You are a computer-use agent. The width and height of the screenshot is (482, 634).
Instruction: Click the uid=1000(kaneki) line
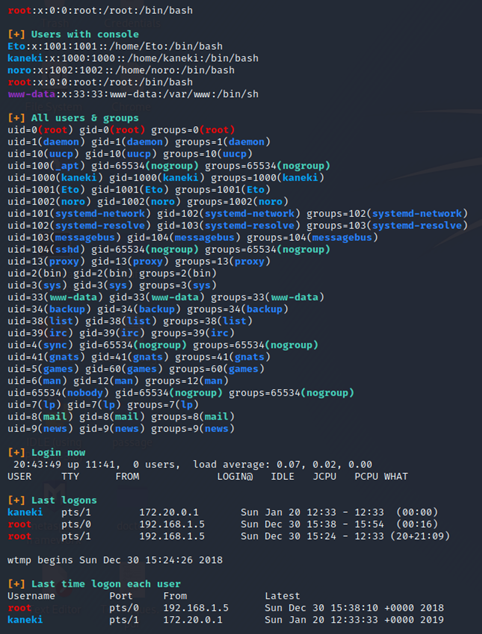pos(166,178)
